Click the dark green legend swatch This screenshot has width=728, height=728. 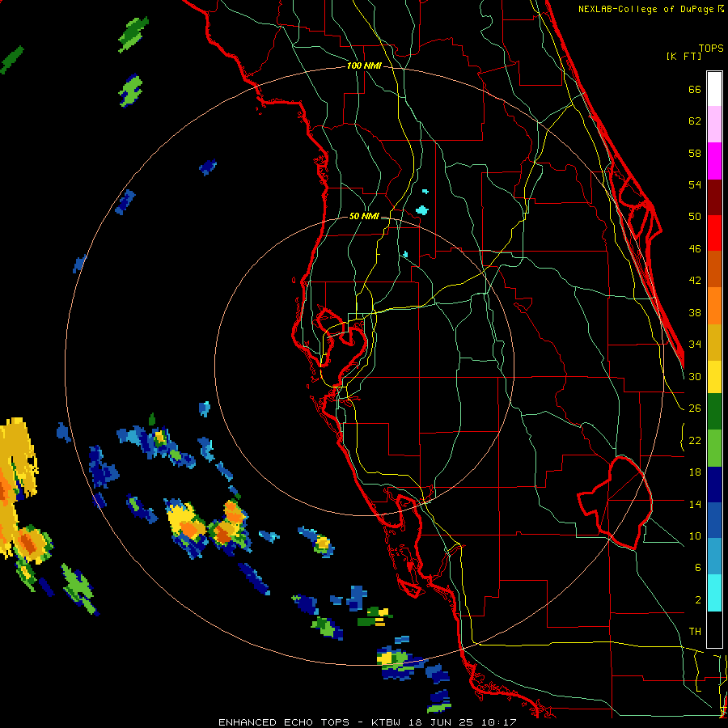point(714,412)
